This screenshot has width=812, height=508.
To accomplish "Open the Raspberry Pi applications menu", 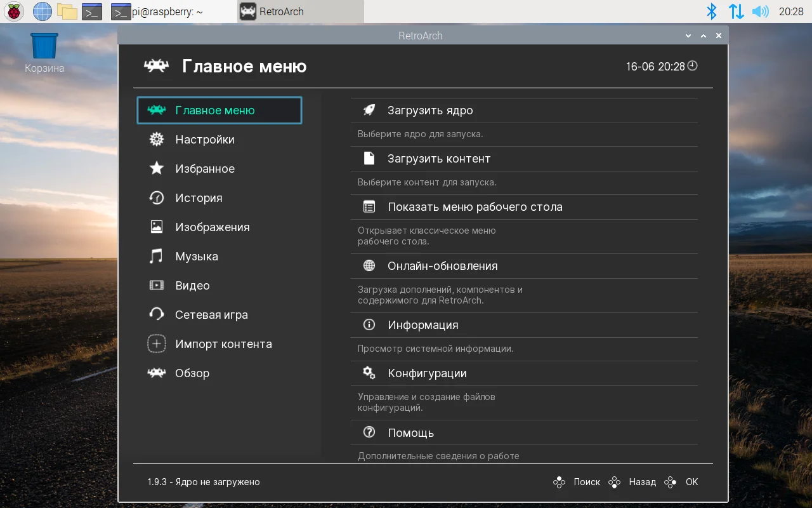I will (x=14, y=11).
